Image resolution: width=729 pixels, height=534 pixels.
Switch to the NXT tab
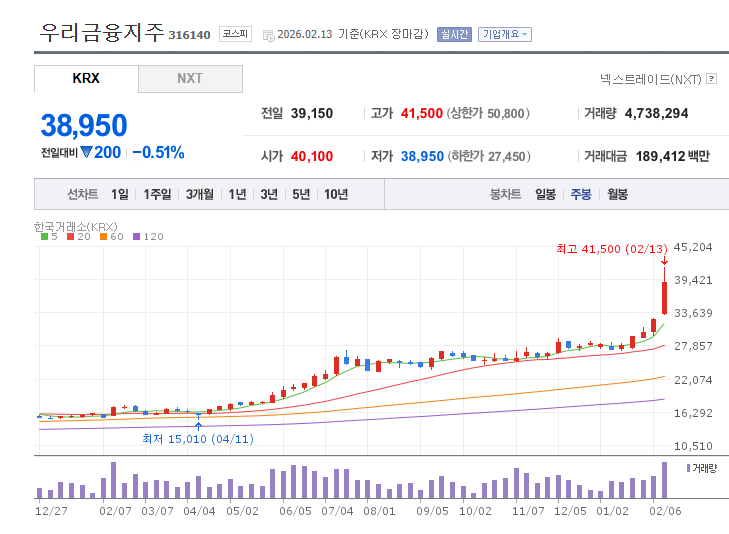coord(190,79)
